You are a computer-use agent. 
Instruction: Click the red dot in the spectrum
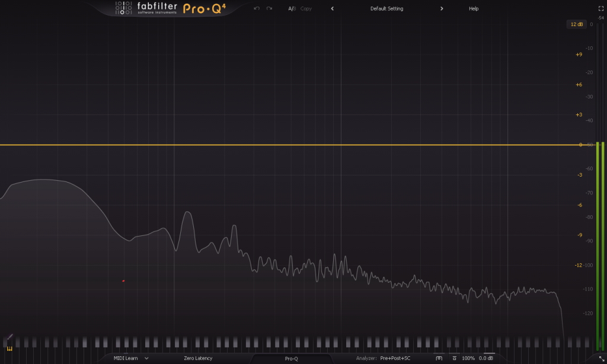click(123, 281)
